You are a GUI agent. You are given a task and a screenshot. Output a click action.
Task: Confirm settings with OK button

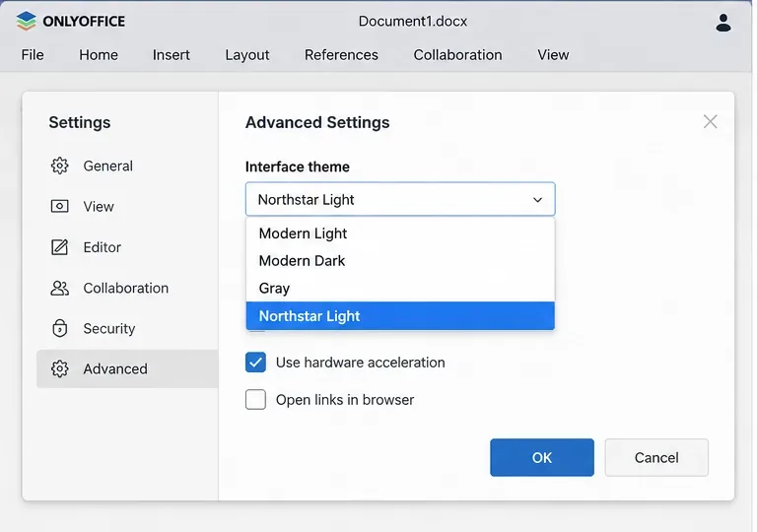click(x=542, y=458)
